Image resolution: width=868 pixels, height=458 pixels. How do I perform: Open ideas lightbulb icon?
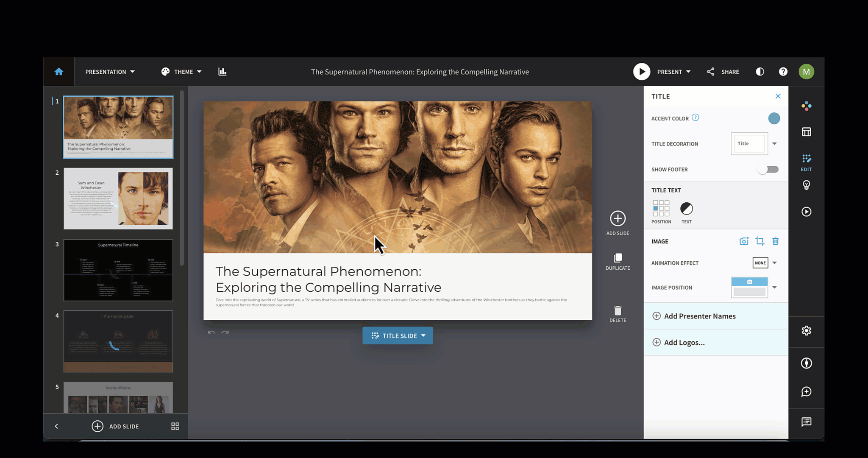807,185
